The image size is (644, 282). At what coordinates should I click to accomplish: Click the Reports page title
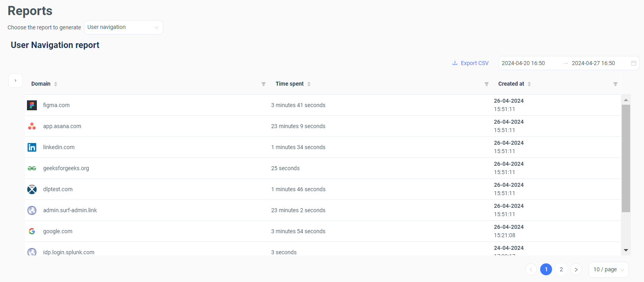click(x=30, y=11)
